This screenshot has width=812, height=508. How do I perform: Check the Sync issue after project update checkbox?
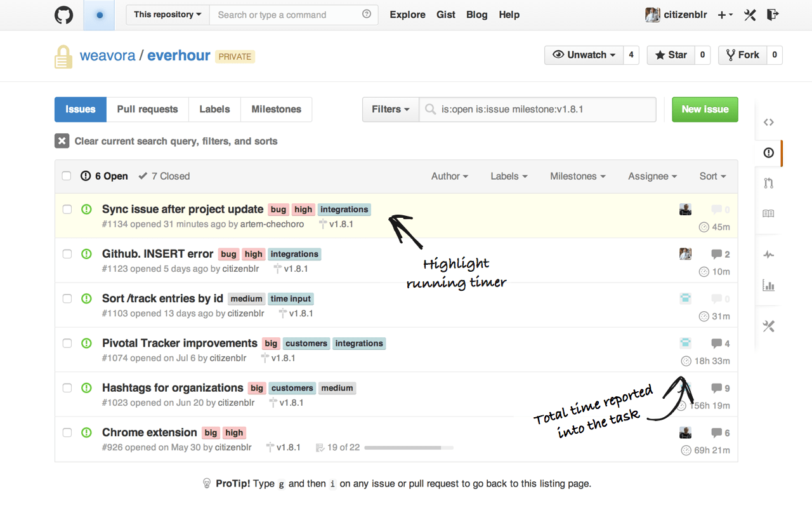point(67,210)
